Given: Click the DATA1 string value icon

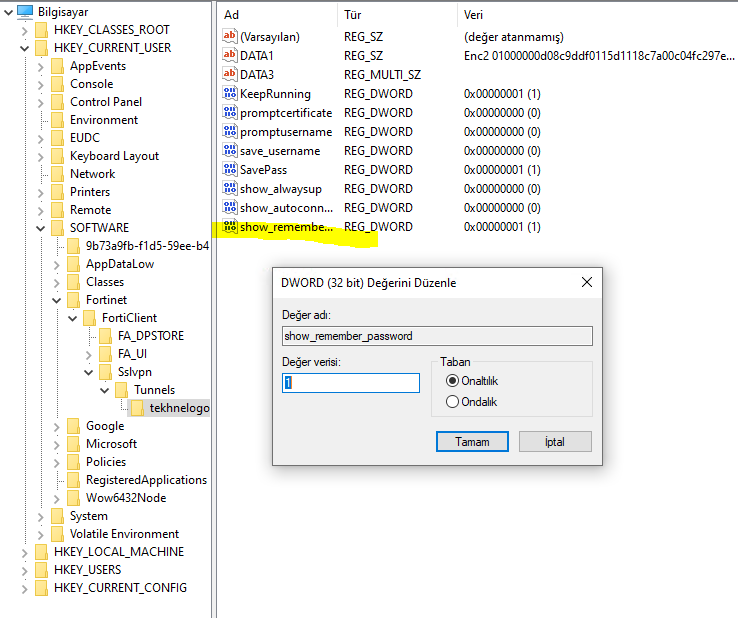Looking at the screenshot, I should point(230,56).
